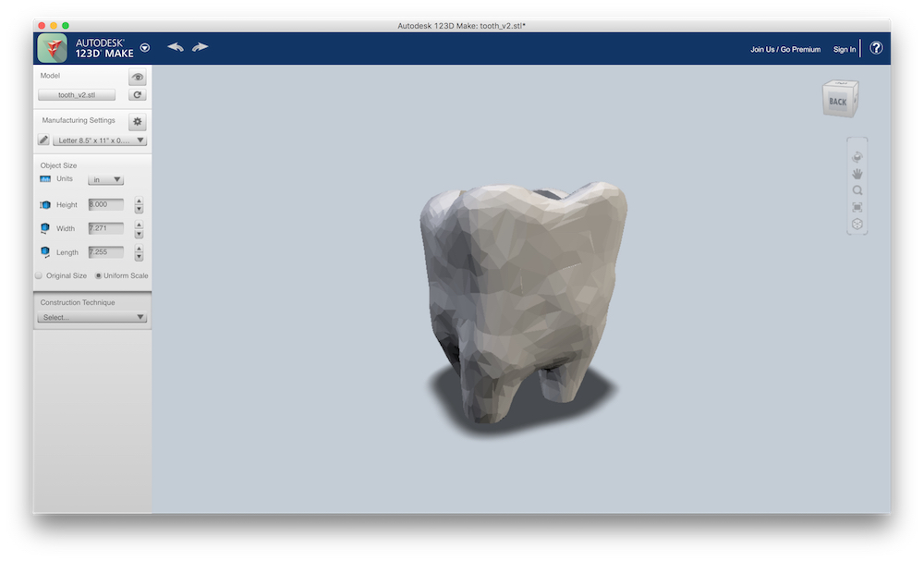Edit material preset with pencil icon
The width and height of the screenshot is (924, 561).
pyautogui.click(x=43, y=140)
